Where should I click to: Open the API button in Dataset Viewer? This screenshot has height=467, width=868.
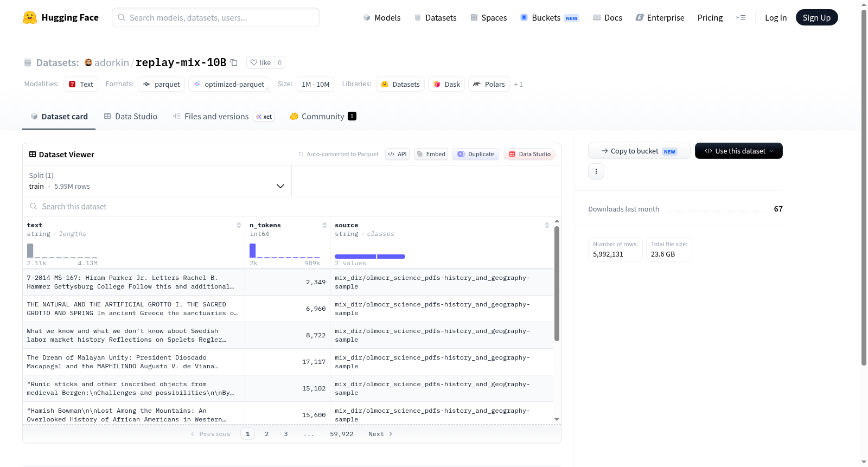397,154
